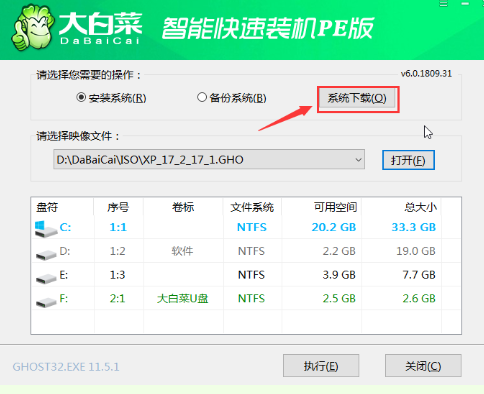The image size is (484, 394).
Task: Click the Windows drive icon for C:
Action: 46,230
